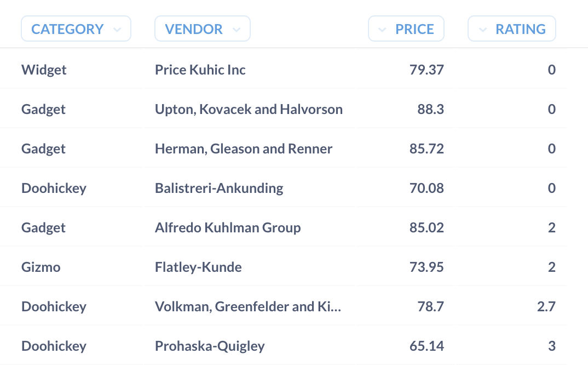The image size is (588, 365).
Task: Open the RATING column header menu
Action: [512, 29]
